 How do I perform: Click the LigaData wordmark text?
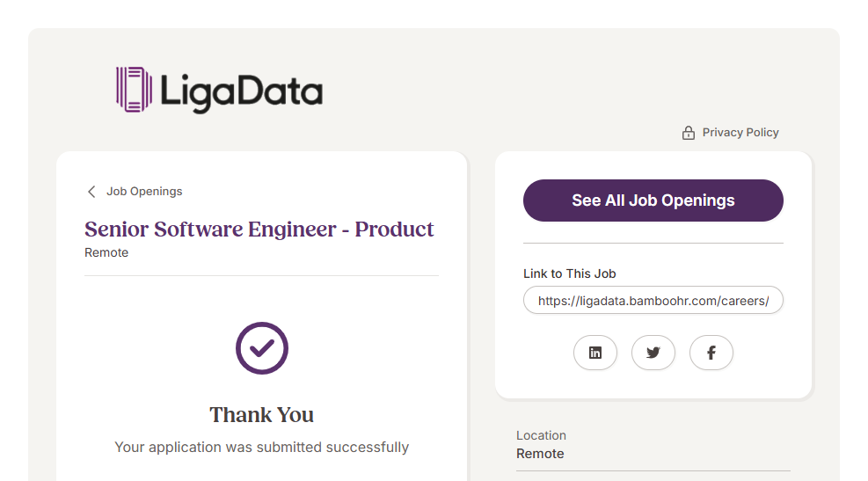(x=241, y=91)
